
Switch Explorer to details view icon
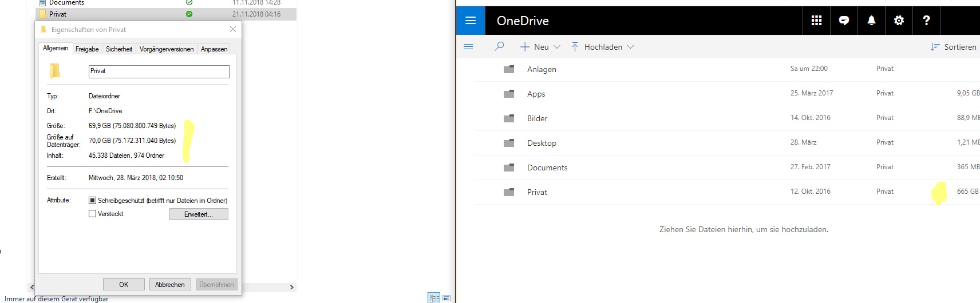tap(434, 298)
